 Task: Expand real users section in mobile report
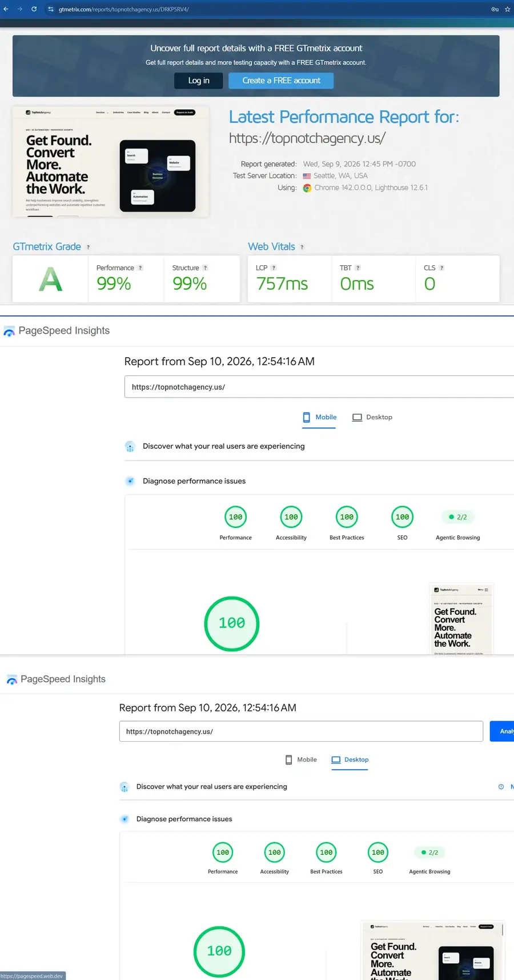(x=319, y=446)
